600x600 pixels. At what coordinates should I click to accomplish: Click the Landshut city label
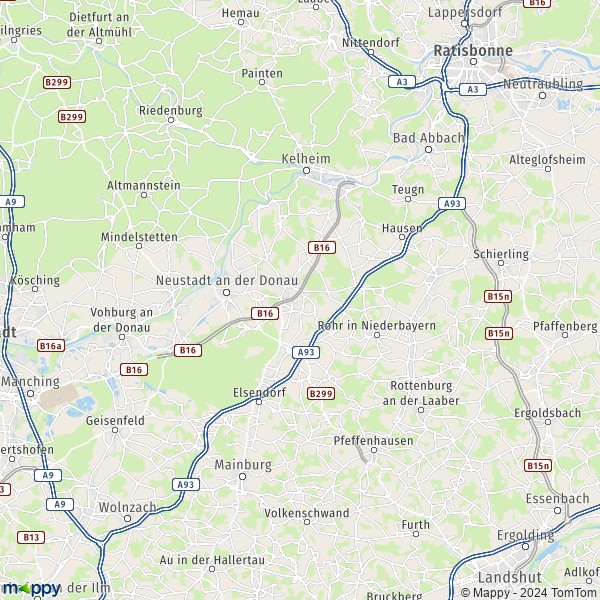[x=510, y=577]
